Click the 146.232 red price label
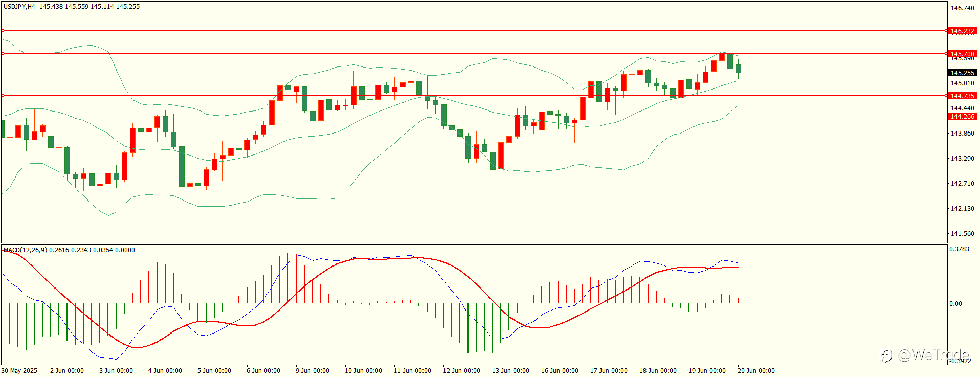Viewport: 980px width, 377px height. (x=962, y=31)
